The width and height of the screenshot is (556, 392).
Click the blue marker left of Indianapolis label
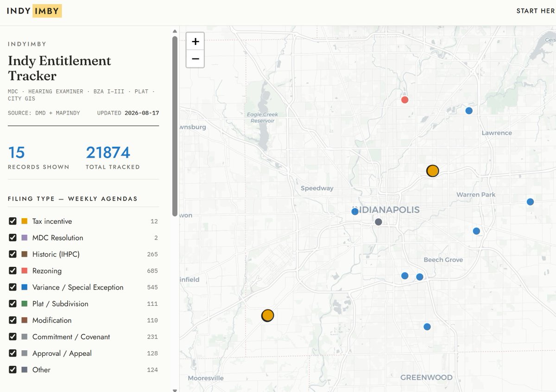tap(355, 211)
